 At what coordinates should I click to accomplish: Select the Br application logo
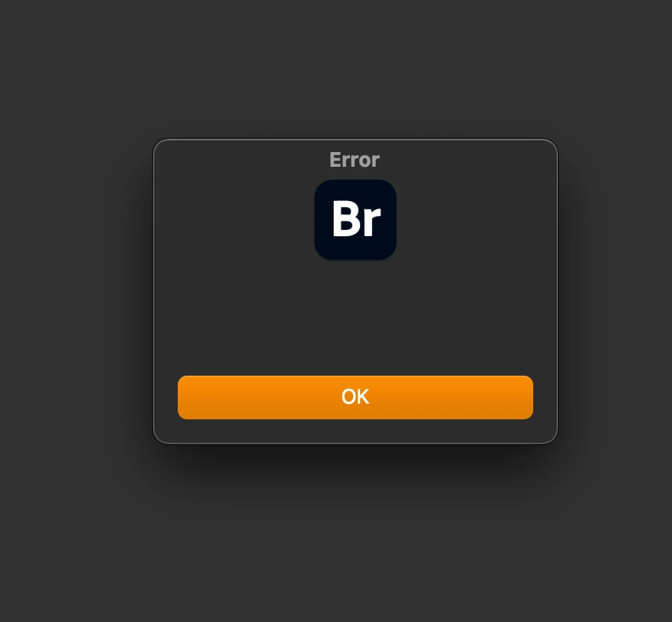355,219
